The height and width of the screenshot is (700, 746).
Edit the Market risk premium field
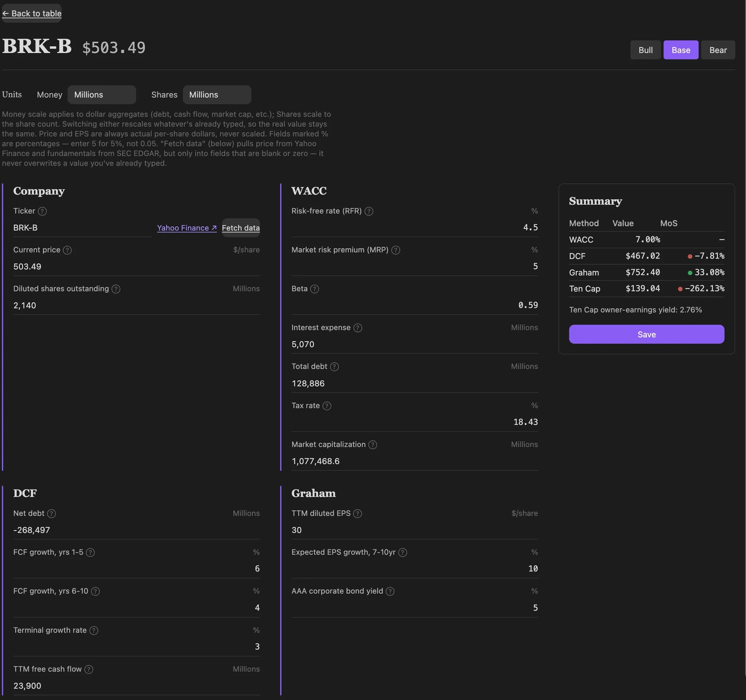pyautogui.click(x=415, y=266)
